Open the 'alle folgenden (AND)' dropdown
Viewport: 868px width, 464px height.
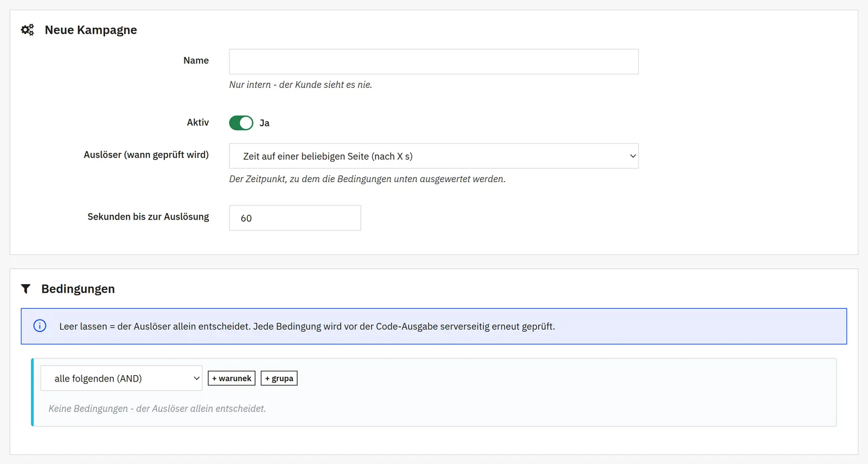(122, 378)
